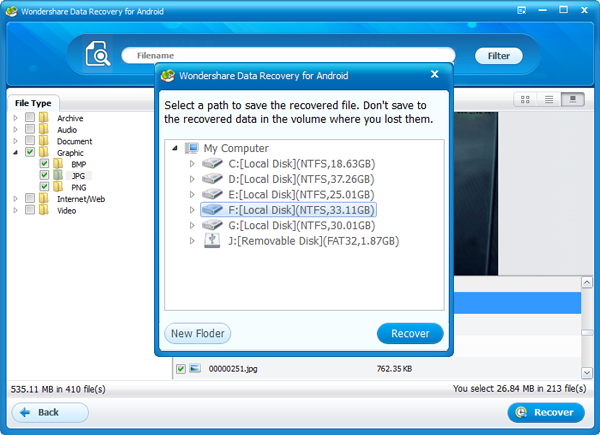This screenshot has width=600, height=435.
Task: Click the file list scroll down arrow
Action: coord(587,372)
